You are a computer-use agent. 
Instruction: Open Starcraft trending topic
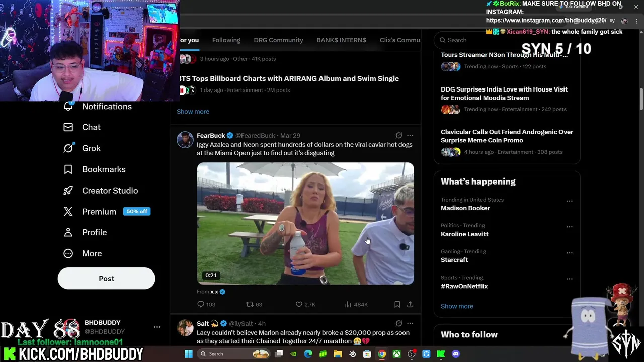[x=454, y=260]
